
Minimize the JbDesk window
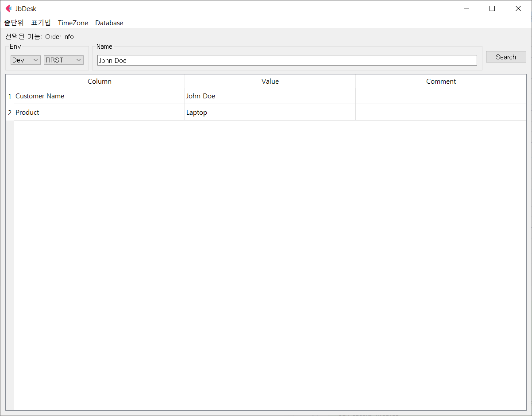(466, 8)
